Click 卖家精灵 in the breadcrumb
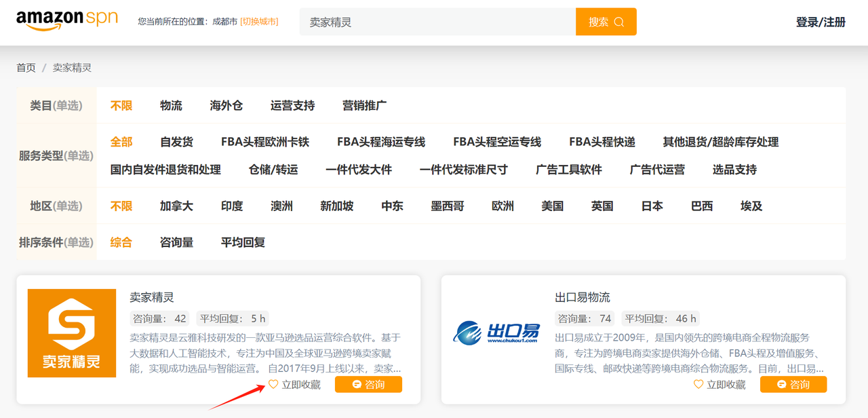Viewport: 868px width, 418px height. [x=72, y=68]
